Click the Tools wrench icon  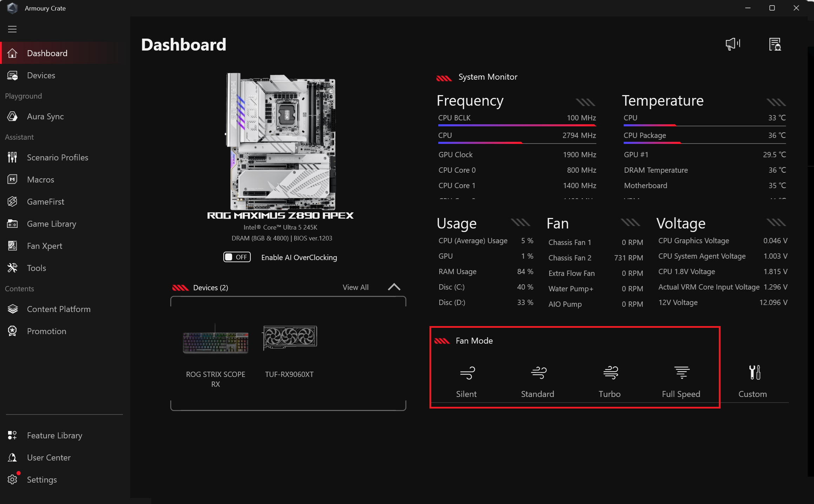tap(12, 268)
